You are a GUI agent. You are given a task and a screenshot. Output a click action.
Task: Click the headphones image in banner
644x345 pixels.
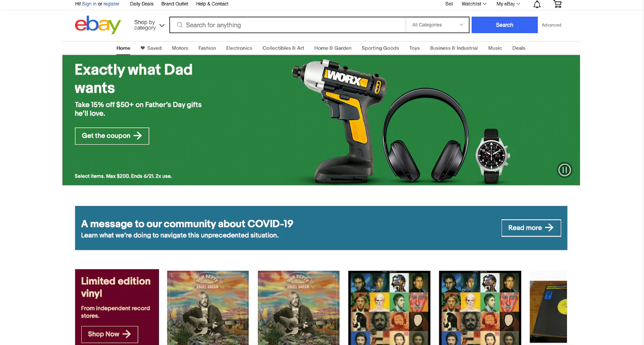(x=425, y=136)
